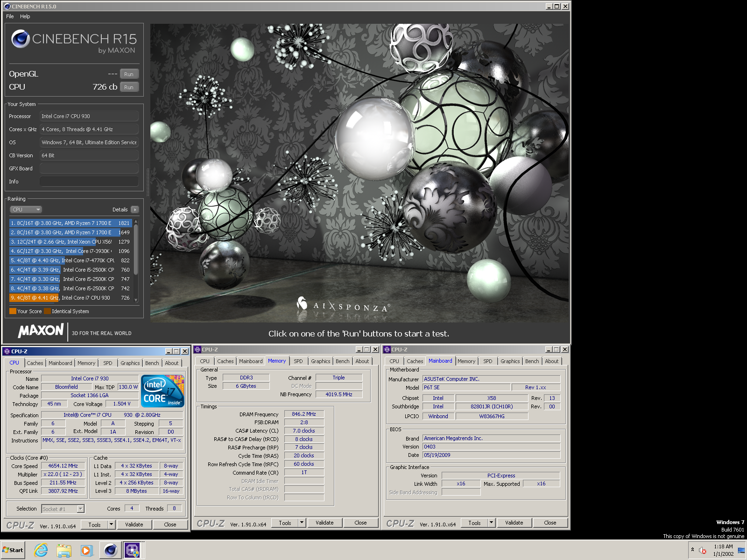The image size is (747, 560).
Task: Click the brown Identical System swatch
Action: click(47, 311)
